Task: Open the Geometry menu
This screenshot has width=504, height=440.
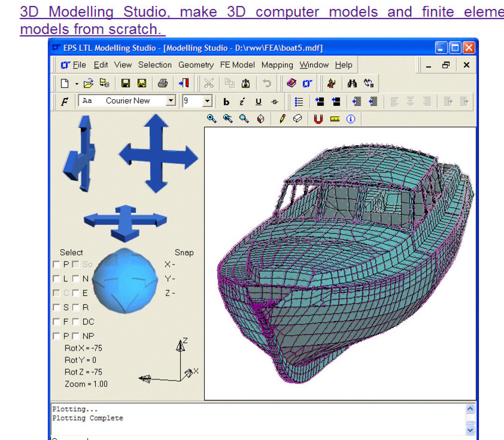Action: point(196,65)
